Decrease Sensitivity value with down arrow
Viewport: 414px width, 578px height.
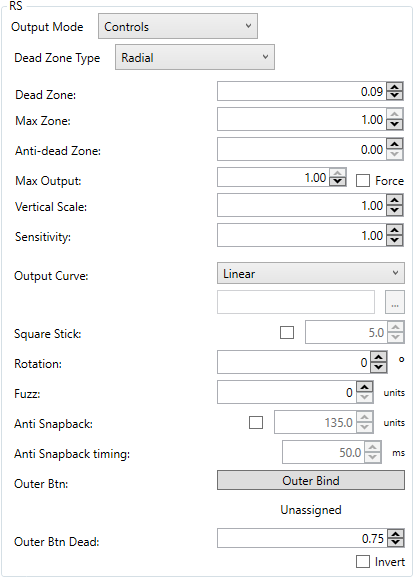point(394,240)
